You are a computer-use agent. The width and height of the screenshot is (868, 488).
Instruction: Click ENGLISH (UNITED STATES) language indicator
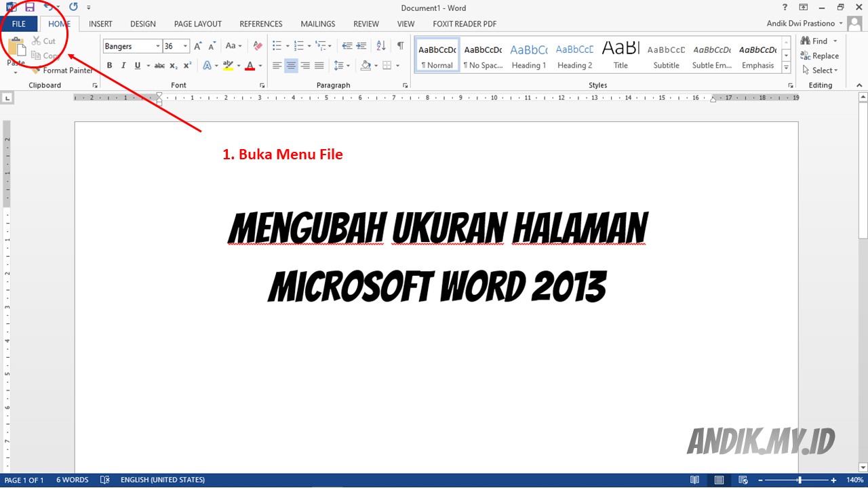[x=163, y=480]
